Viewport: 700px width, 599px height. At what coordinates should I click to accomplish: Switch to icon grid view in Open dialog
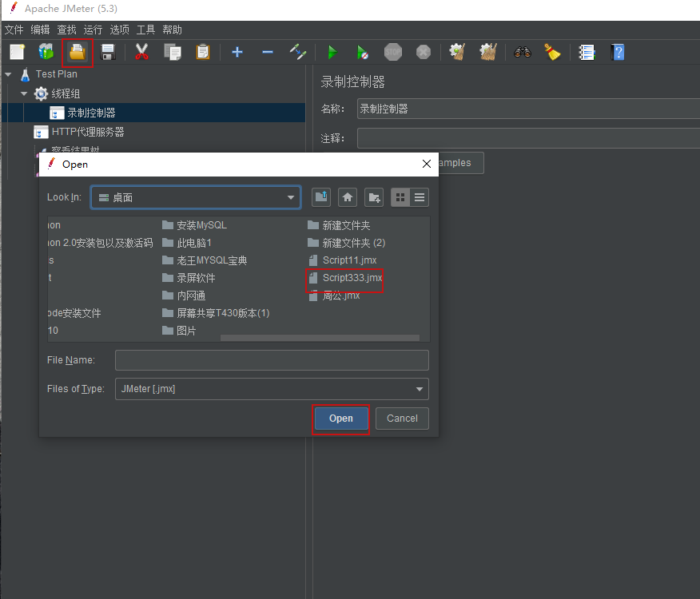point(400,197)
